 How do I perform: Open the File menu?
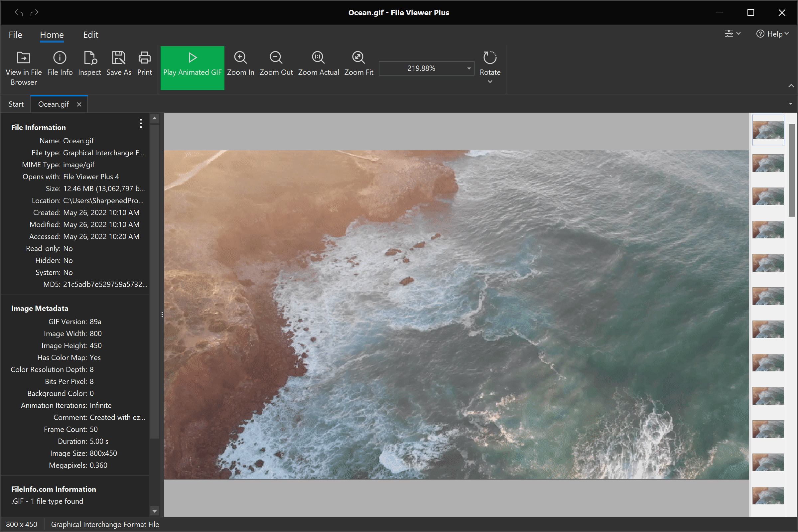(15, 35)
